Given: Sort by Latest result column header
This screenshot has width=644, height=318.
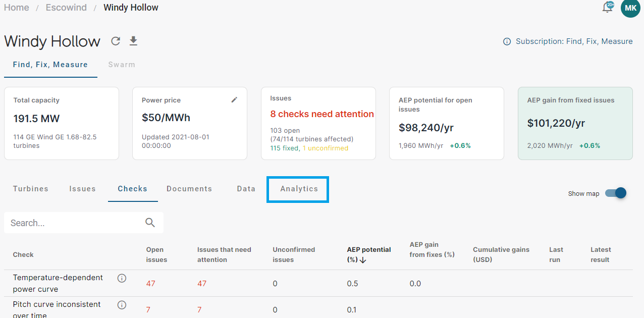Looking at the screenshot, I should coord(601,254).
